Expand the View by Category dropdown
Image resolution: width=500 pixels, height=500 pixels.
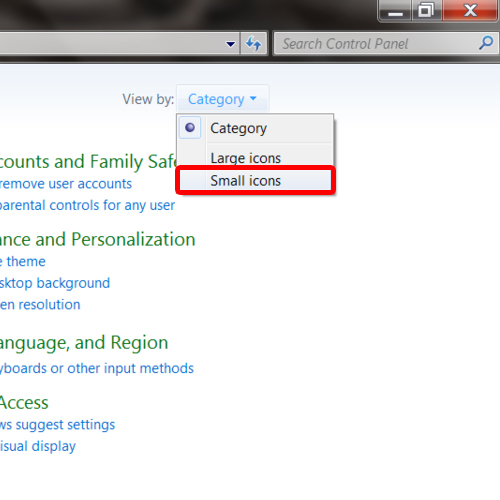(222, 99)
